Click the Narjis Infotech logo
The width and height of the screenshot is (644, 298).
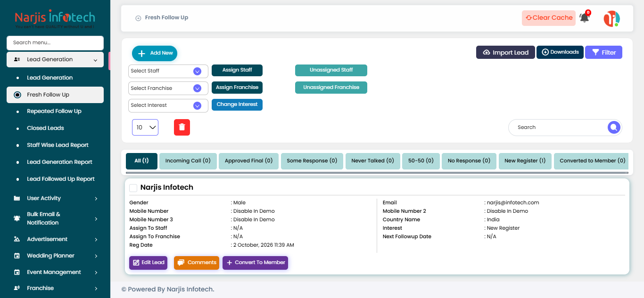coord(55,19)
